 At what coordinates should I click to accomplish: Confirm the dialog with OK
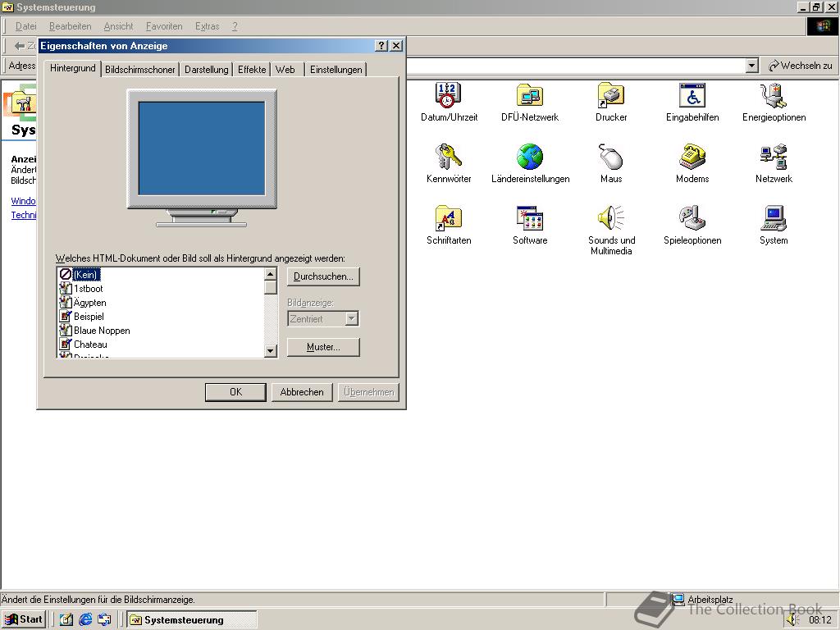[235, 391]
